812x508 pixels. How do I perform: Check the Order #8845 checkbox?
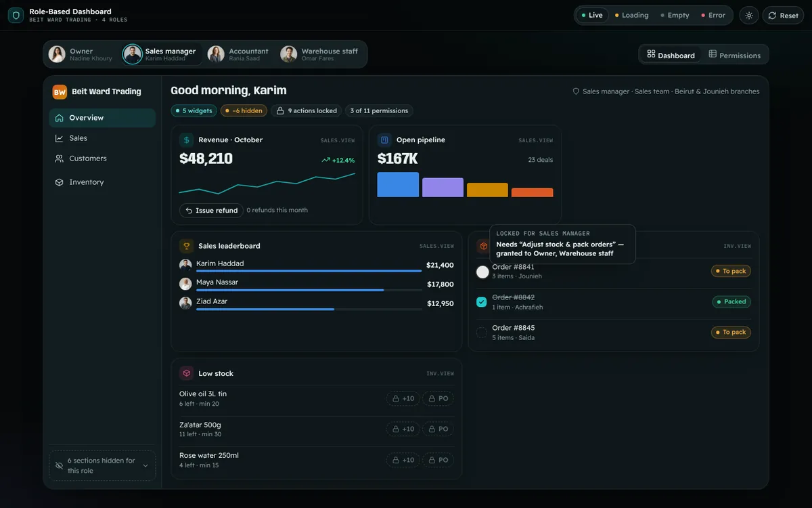(482, 333)
